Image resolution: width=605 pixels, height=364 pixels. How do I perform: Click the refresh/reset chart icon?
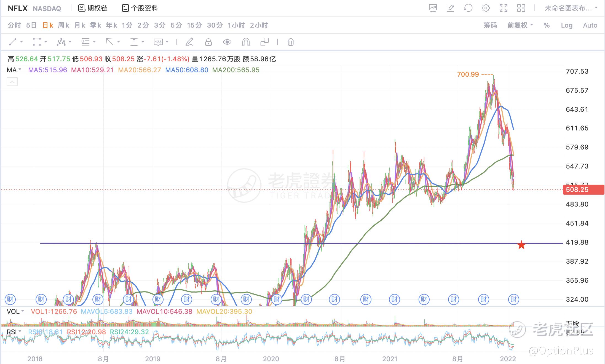point(468,8)
